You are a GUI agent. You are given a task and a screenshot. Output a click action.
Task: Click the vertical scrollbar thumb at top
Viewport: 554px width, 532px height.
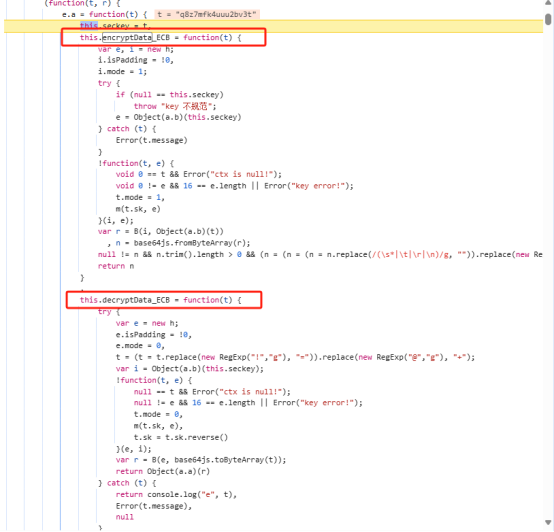coord(548,19)
